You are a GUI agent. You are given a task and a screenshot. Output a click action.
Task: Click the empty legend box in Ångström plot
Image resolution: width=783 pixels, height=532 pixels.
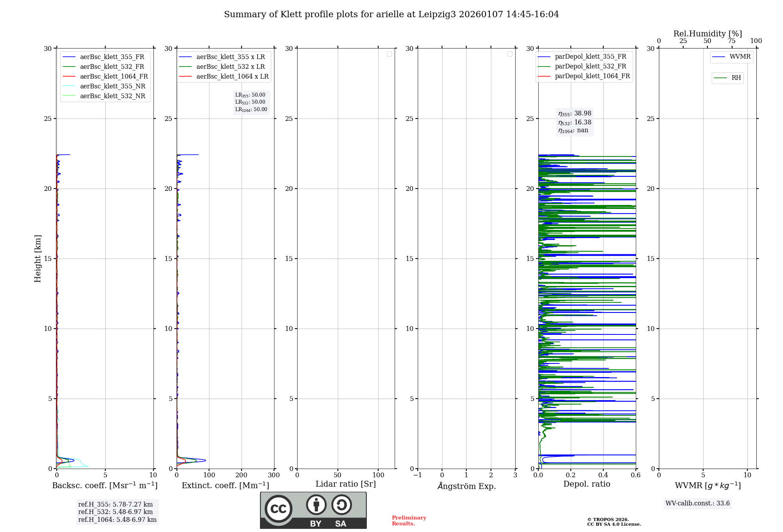tap(510, 54)
